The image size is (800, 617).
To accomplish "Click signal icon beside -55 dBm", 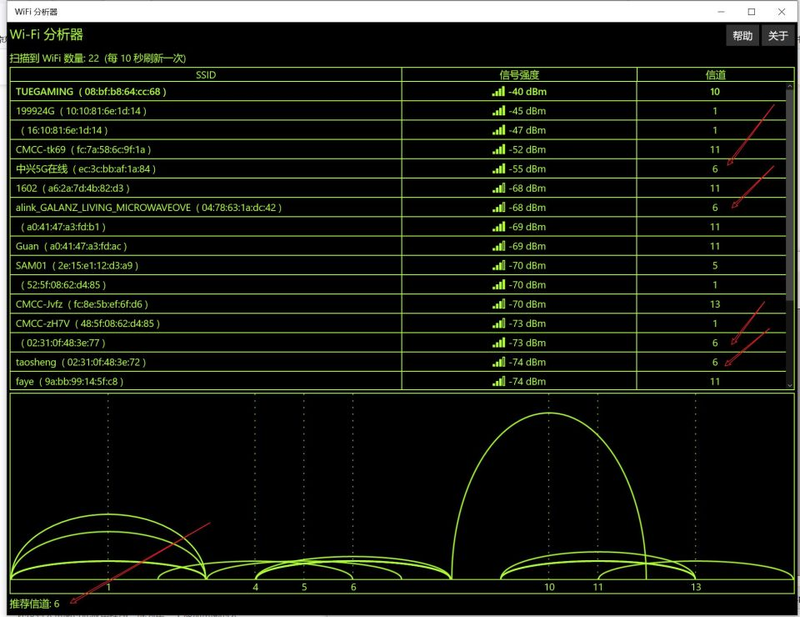I will tap(498, 169).
